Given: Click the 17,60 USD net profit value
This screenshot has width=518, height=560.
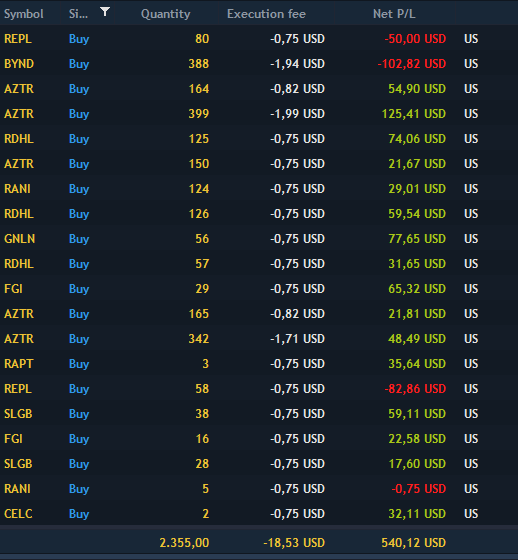Looking at the screenshot, I should [417, 464].
